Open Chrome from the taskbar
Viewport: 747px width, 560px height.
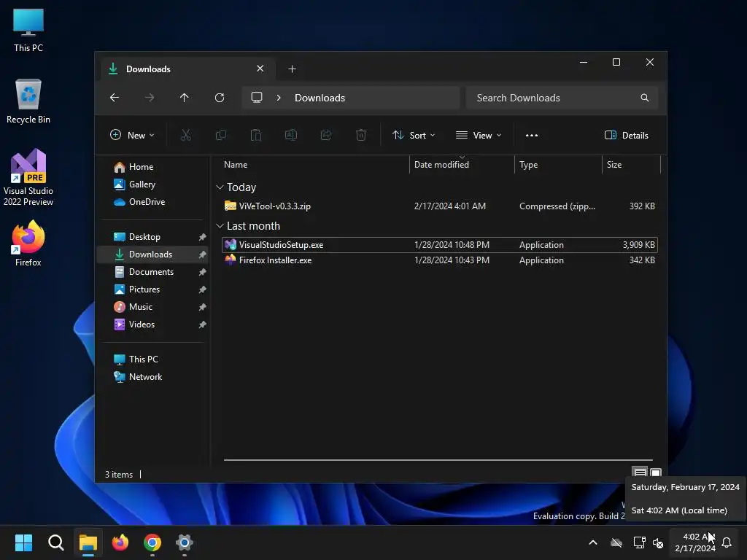click(152, 542)
